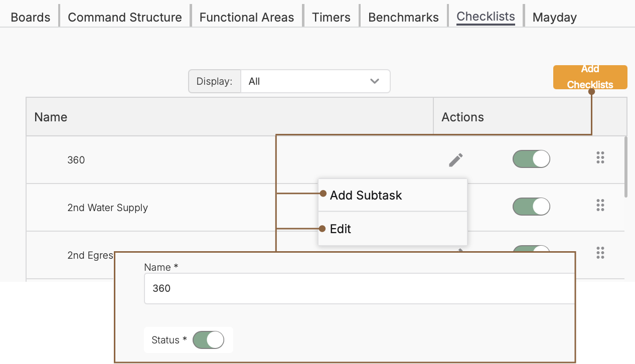The width and height of the screenshot is (635, 364).
Task: Choose Edit from the context menu
Action: coord(341,229)
